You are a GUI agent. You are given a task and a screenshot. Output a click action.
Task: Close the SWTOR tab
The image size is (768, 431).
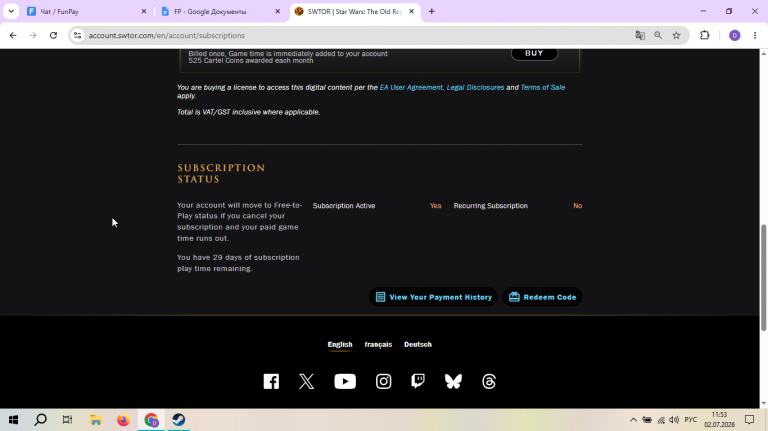click(x=411, y=11)
